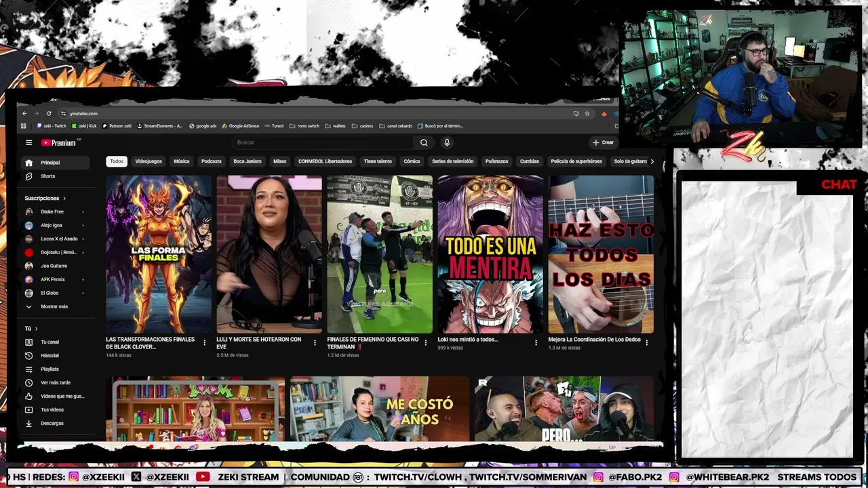Open the zeki | Kick bookmark
This screenshot has width=868, height=488.
click(84, 126)
